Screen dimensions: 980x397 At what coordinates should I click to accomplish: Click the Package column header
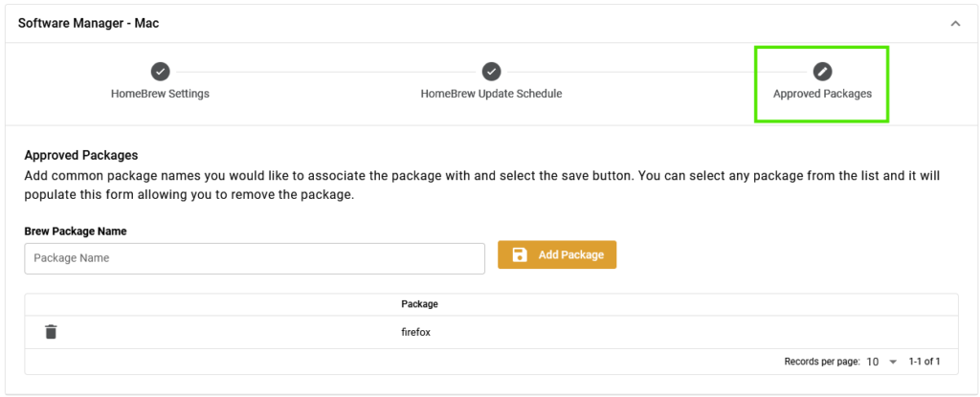pyautogui.click(x=419, y=304)
